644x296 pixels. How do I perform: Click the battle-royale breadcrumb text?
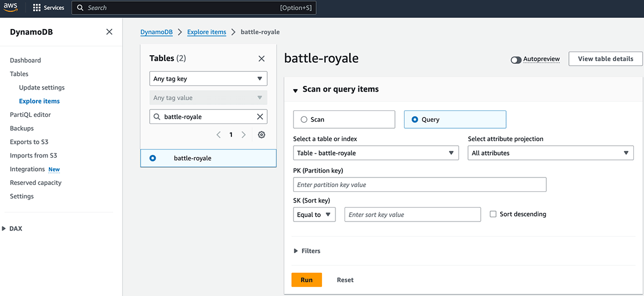(260, 32)
